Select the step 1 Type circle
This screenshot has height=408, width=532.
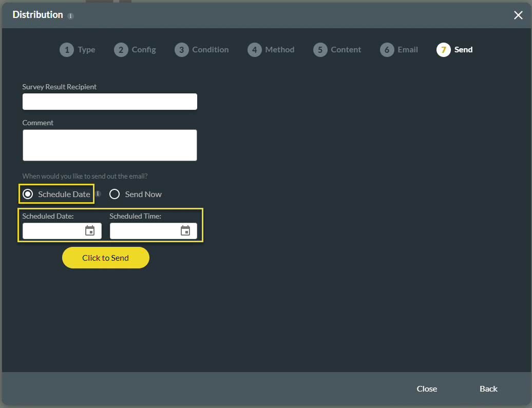tap(66, 50)
